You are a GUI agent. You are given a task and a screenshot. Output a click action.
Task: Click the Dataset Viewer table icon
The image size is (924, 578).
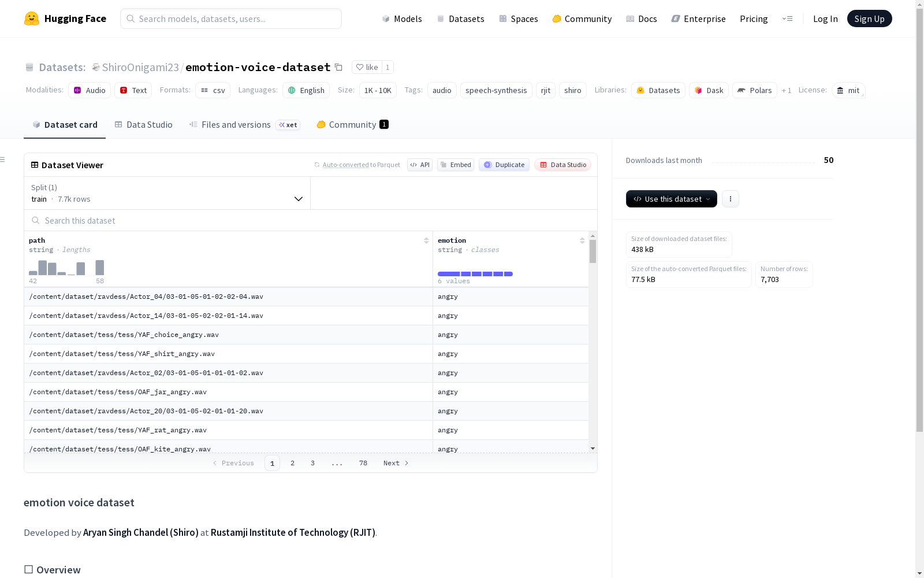(35, 165)
